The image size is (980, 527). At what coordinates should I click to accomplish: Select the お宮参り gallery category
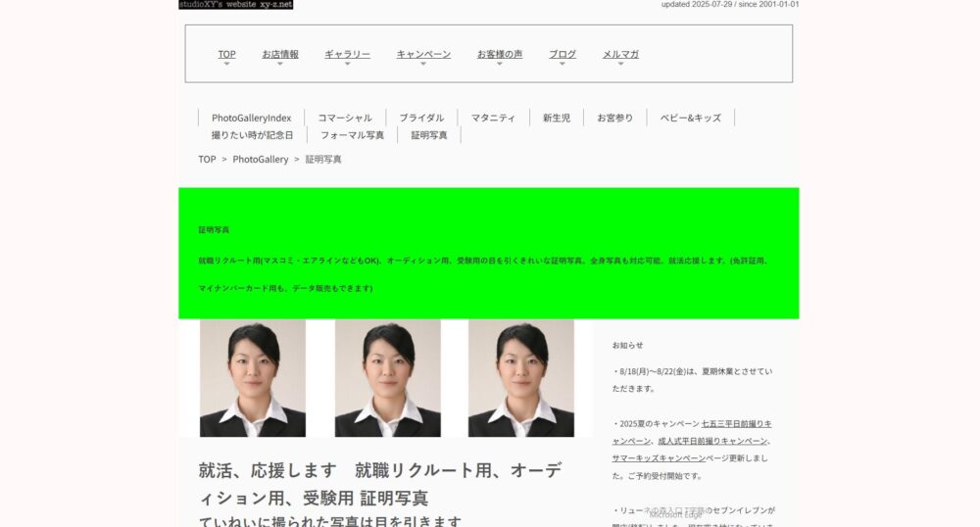pos(615,118)
